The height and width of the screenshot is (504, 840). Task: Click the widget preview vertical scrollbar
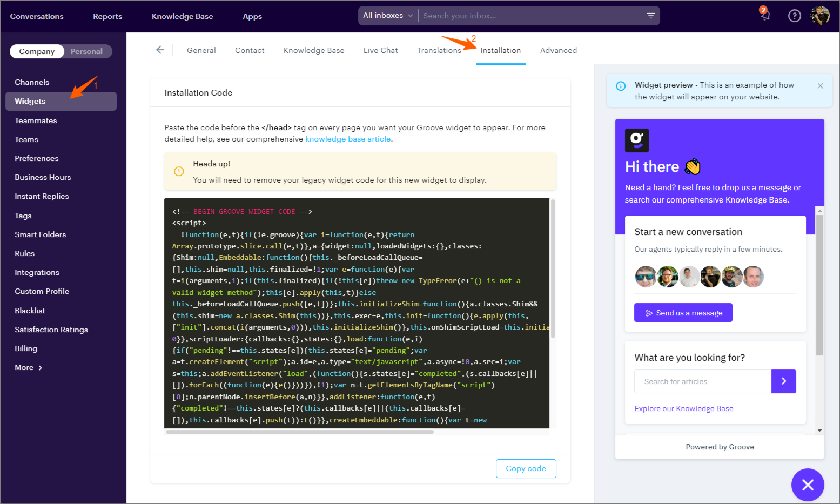(x=819, y=285)
